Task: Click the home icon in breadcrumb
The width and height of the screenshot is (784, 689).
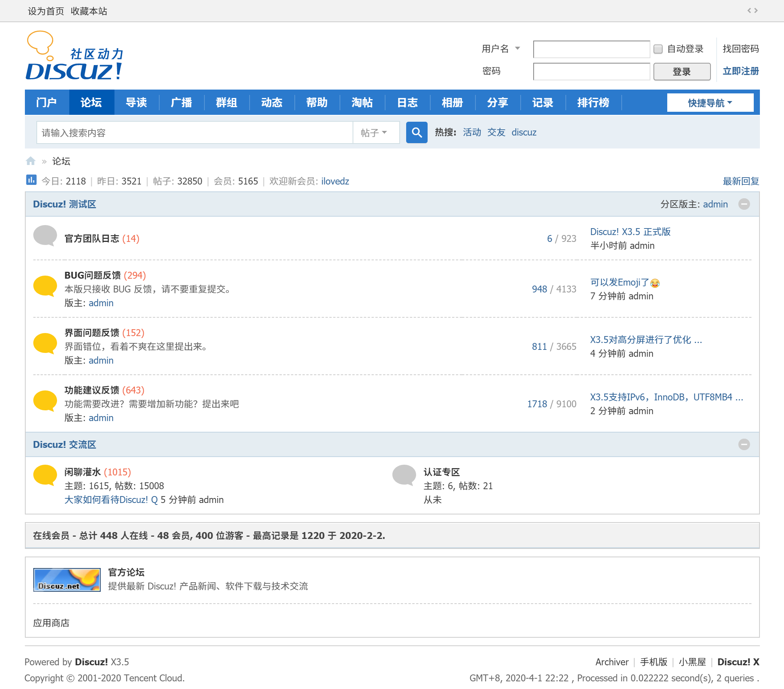Action: pyautogui.click(x=31, y=161)
